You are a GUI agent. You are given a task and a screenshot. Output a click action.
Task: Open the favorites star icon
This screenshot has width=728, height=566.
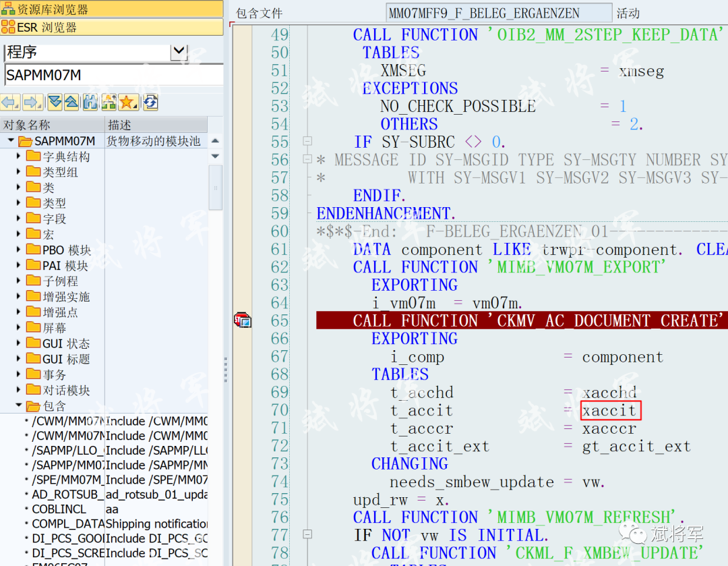[x=128, y=102]
